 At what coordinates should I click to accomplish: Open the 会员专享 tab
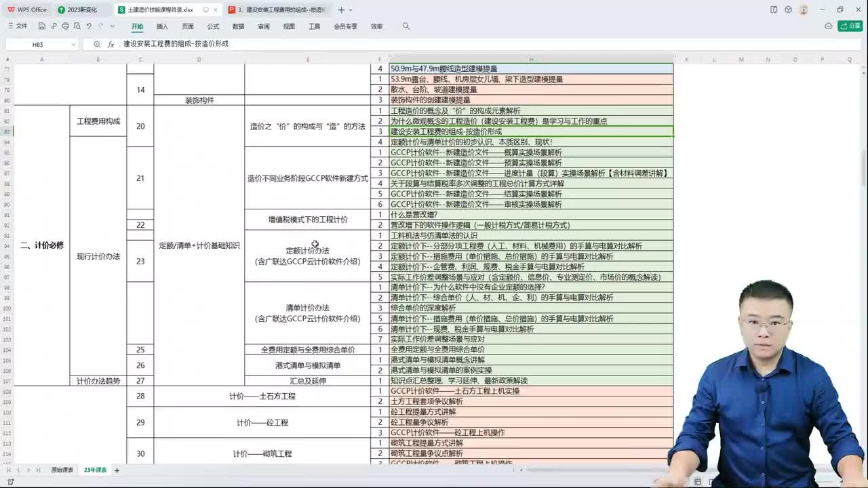pyautogui.click(x=345, y=26)
